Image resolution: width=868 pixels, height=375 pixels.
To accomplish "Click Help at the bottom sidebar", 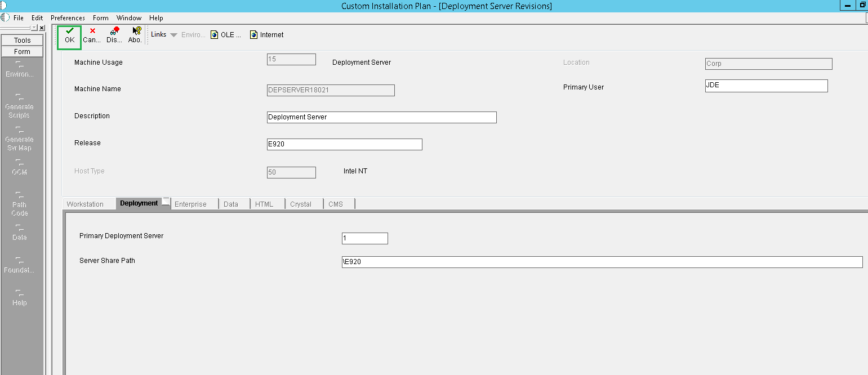I will (19, 298).
